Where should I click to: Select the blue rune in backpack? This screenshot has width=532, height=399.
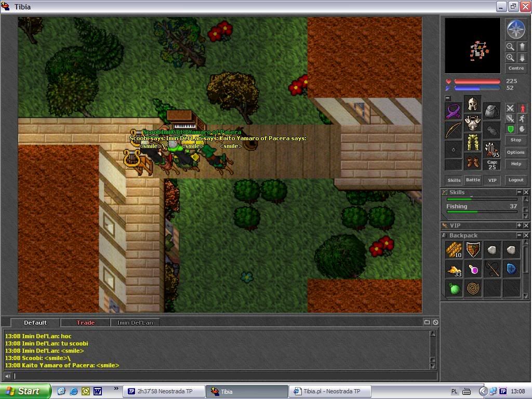tap(511, 270)
